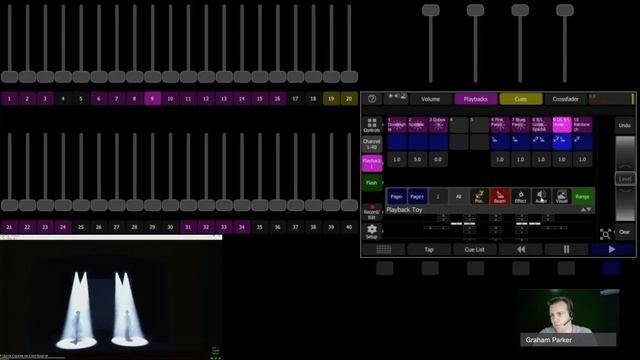Expand the Record/Edit side arrow
Image resolution: width=640 pixels, height=360 pixels.
tap(382, 212)
